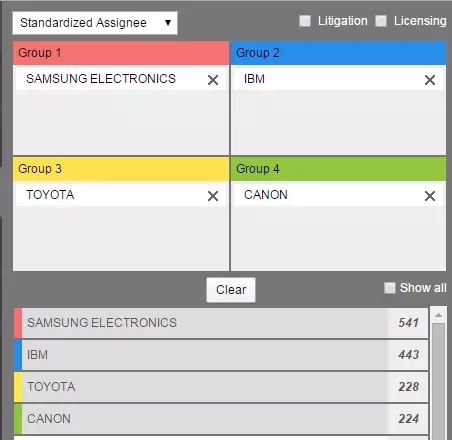Remove IBM from Group 2
Screen dimensions: 452x440
(430, 80)
